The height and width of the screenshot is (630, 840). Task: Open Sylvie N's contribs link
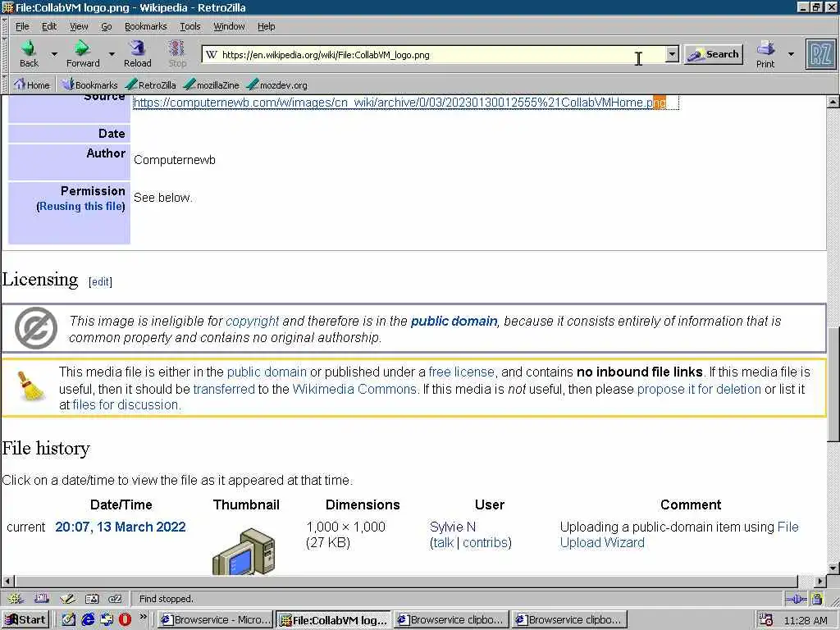(x=486, y=543)
